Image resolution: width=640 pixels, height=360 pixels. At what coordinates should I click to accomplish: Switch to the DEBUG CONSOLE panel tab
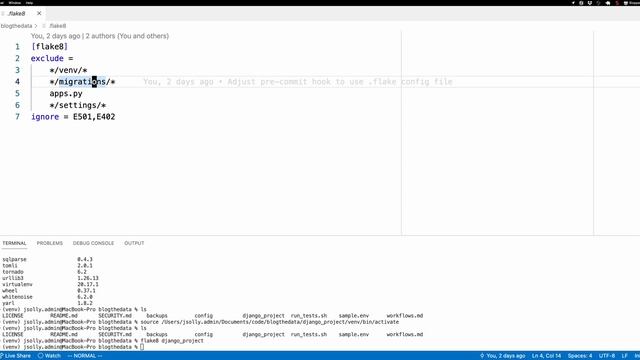click(x=93, y=243)
